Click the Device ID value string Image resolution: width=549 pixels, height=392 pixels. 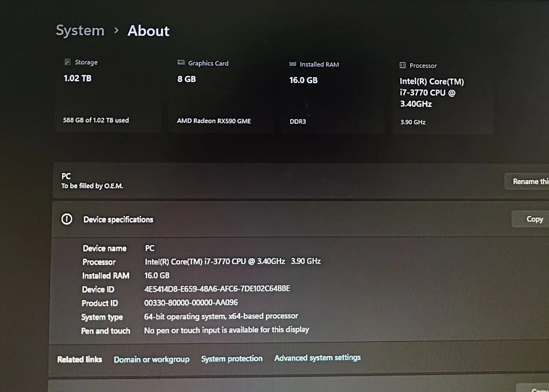[217, 289]
